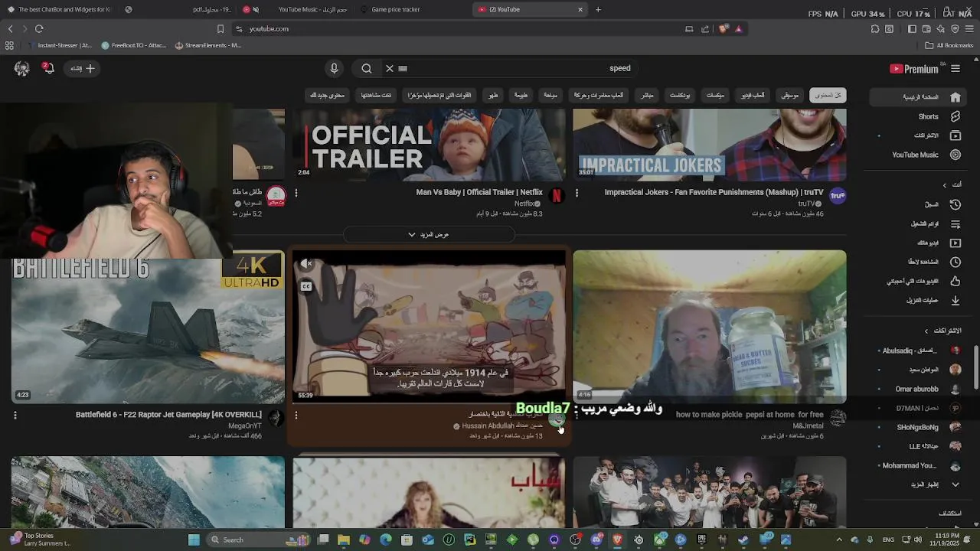The height and width of the screenshot is (551, 980).
Task: Open options for Hussain Abdullah video
Action: point(296,416)
